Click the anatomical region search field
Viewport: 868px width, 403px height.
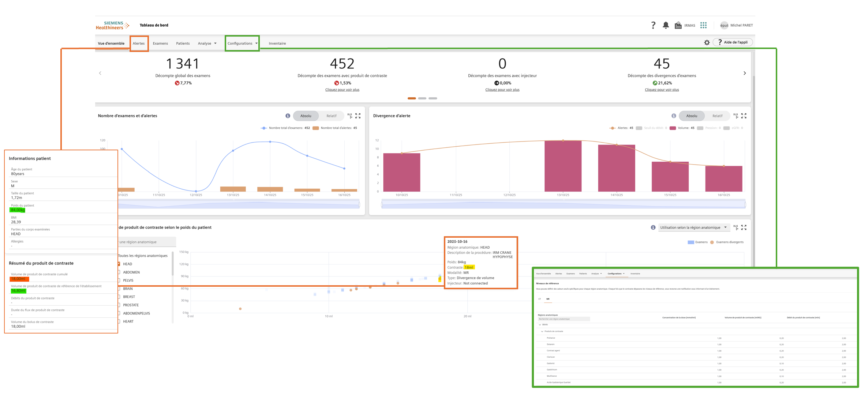[x=146, y=242]
